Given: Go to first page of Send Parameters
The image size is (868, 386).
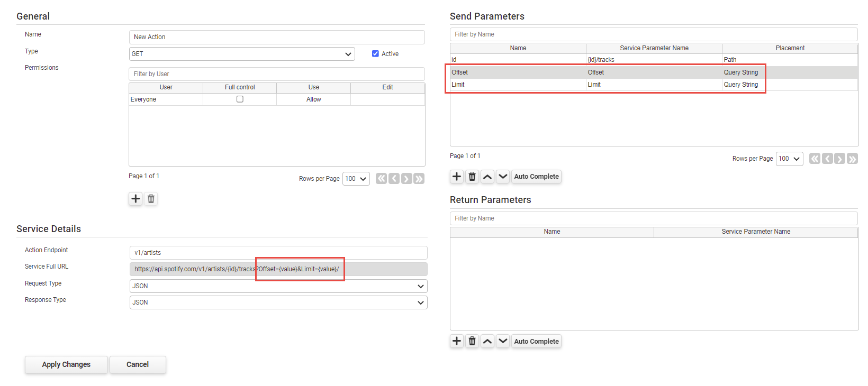Looking at the screenshot, I should coord(815,159).
